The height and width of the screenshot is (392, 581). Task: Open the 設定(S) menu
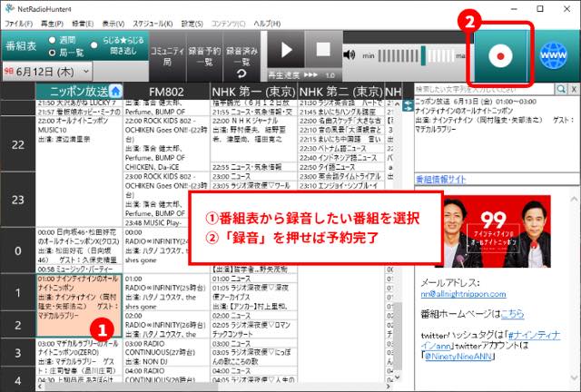pyautogui.click(x=192, y=24)
